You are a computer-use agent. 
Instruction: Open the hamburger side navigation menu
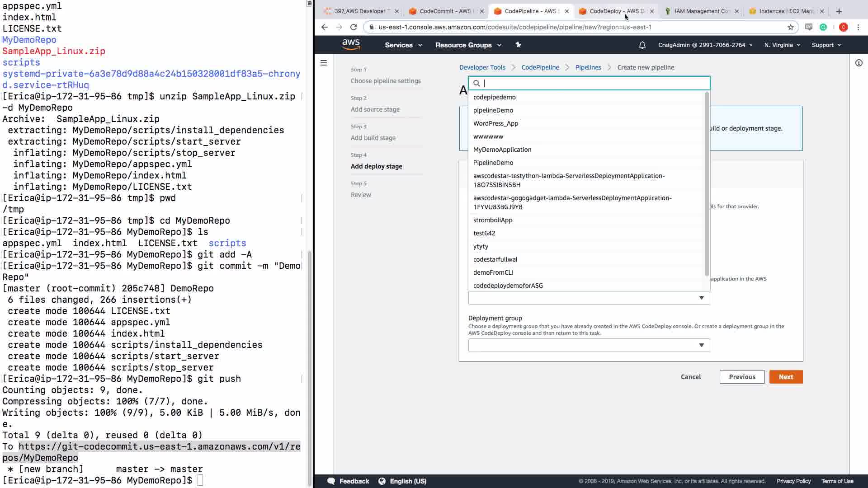[324, 63]
